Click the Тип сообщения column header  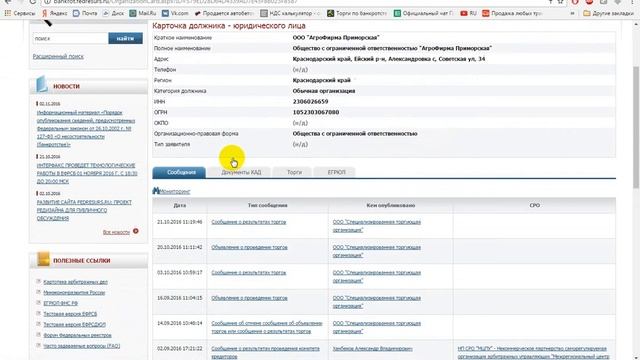pos(267,205)
